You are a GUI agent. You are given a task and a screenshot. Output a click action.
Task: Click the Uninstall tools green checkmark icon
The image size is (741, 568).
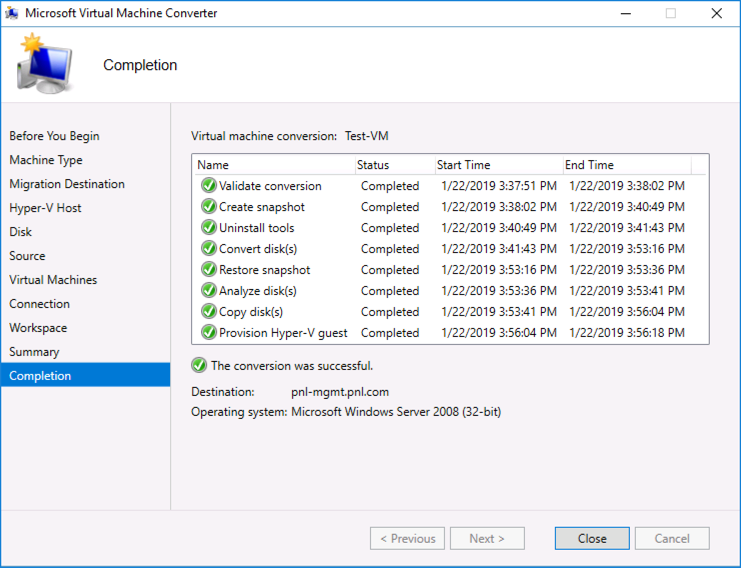point(208,228)
